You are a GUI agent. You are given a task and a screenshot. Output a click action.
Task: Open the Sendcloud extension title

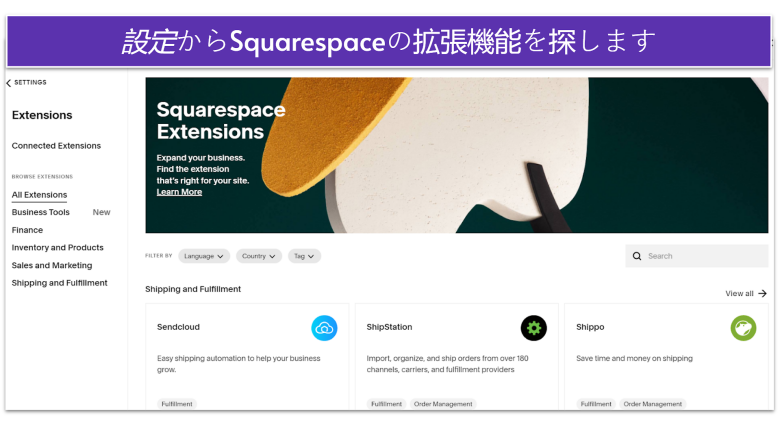[x=178, y=327]
